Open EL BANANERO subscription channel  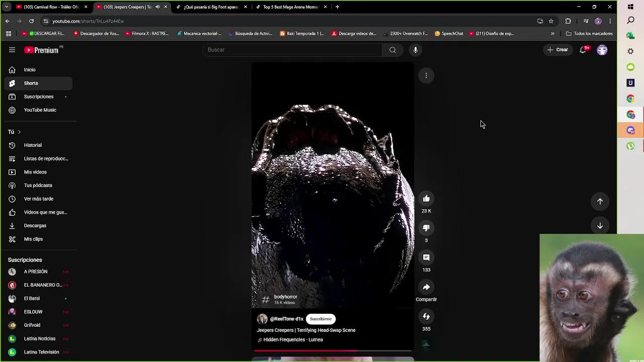pos(38,285)
